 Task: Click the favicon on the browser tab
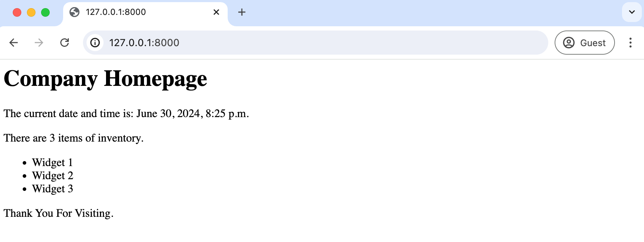point(74,12)
